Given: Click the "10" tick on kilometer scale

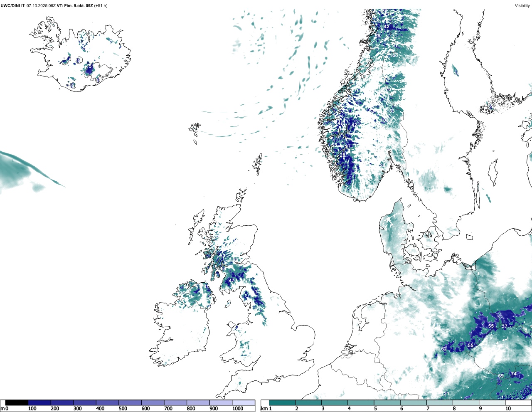Looking at the screenshot, I should click(508, 409).
